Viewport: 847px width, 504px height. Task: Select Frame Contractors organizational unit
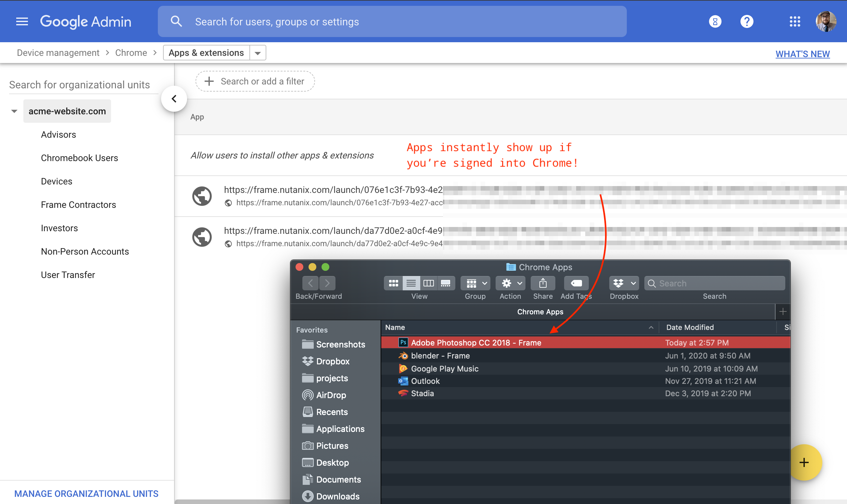click(79, 205)
